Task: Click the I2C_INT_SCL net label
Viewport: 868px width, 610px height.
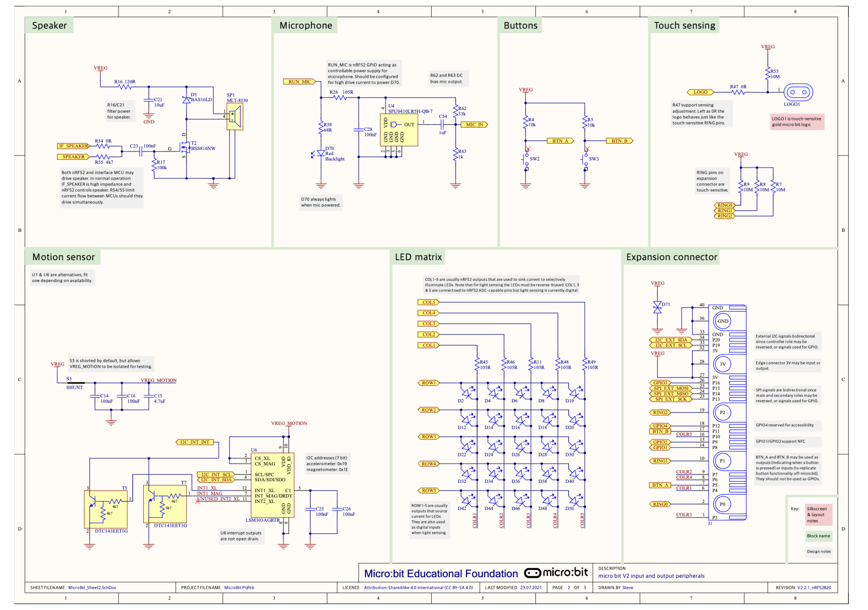Action: click(216, 474)
